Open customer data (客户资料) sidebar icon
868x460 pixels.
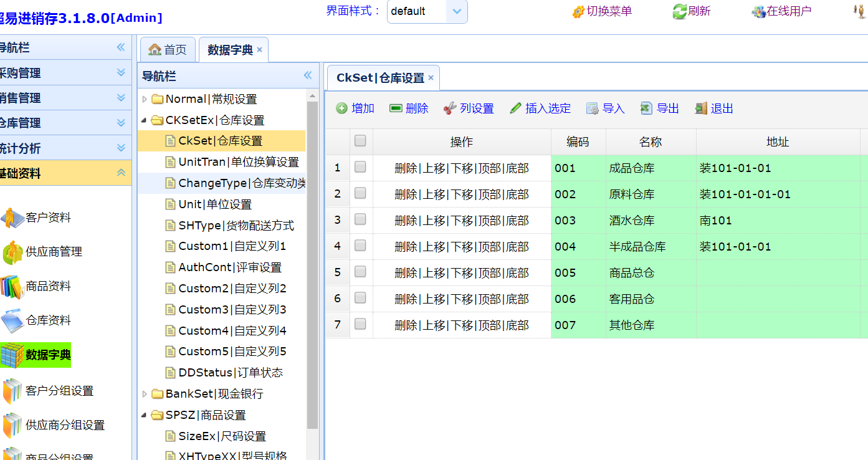tap(11, 218)
